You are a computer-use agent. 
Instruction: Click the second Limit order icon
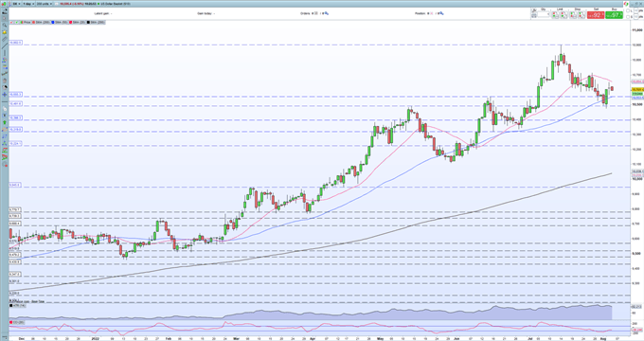[x=563, y=15]
